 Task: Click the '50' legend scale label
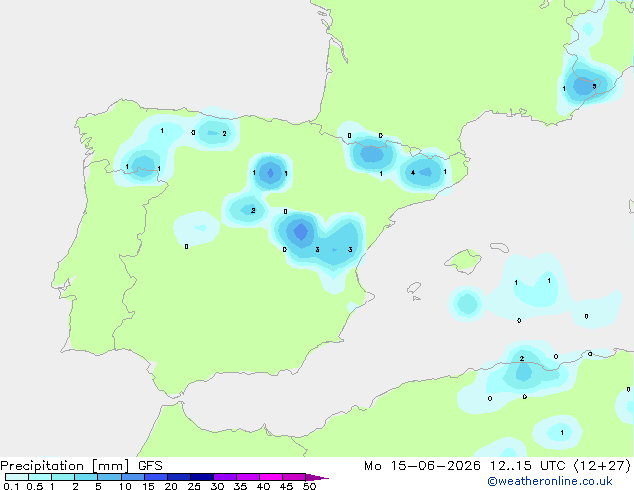coord(309,486)
